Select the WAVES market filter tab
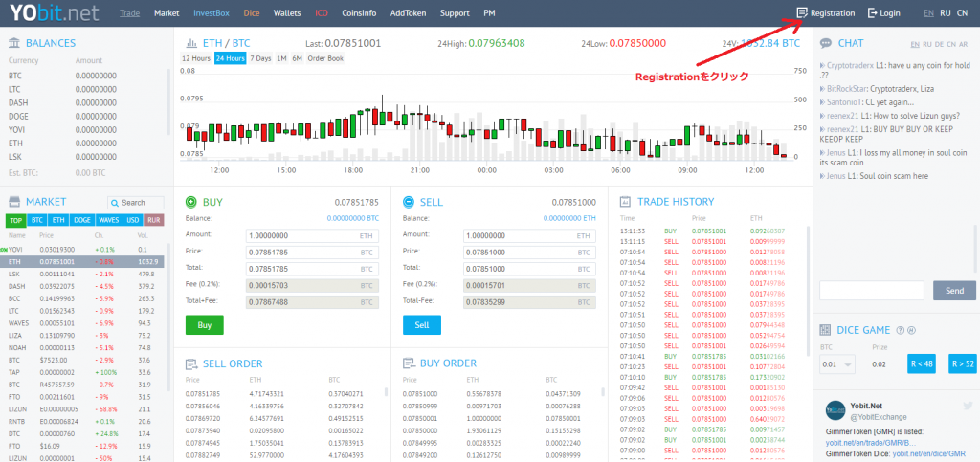980x462 pixels. (108, 220)
